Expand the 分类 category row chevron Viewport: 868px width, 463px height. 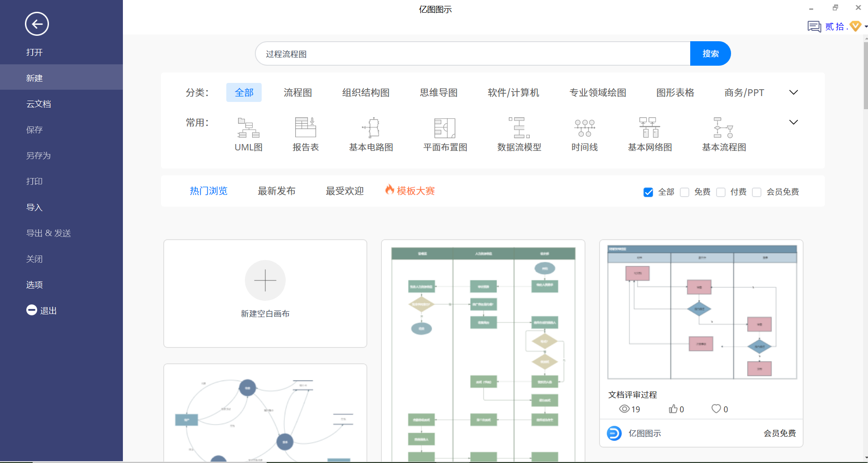tap(794, 92)
